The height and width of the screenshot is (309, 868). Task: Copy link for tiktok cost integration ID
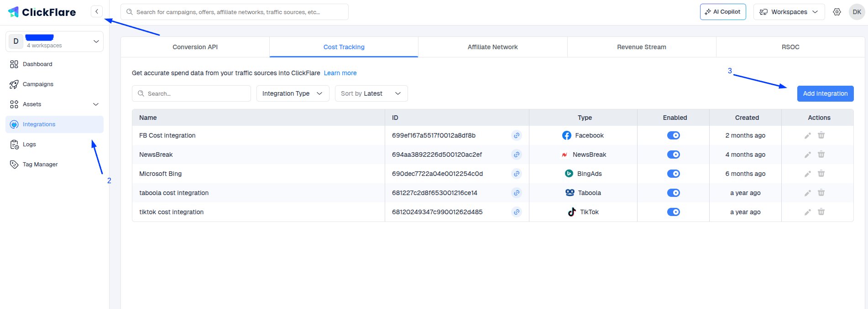(x=517, y=212)
